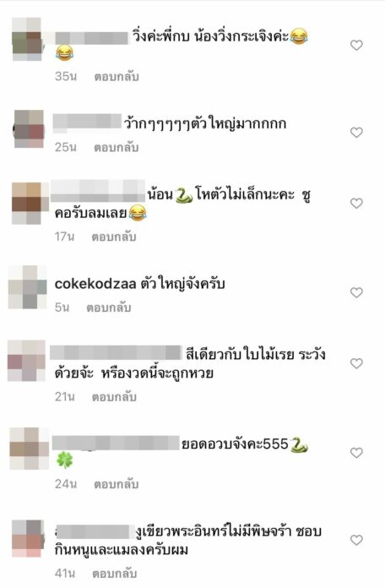Open avatar of the วิ่งค่ะพี่กบ commenter
The height and width of the screenshot is (588, 385).
(x=27, y=39)
